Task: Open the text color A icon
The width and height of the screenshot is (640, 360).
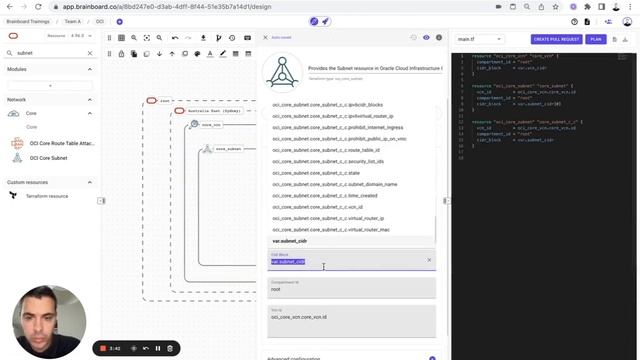Action: [x=210, y=54]
